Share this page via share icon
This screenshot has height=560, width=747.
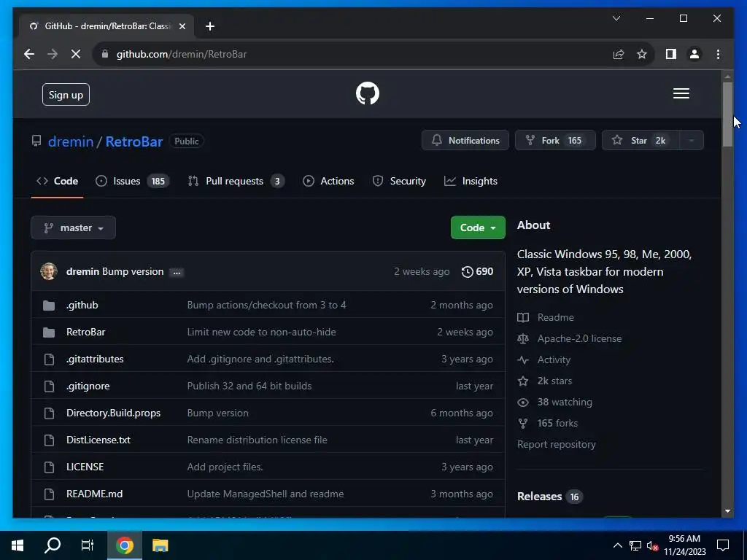619,54
